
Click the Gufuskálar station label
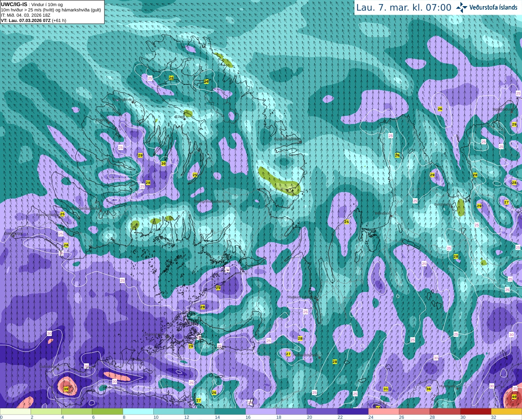click(48, 367)
